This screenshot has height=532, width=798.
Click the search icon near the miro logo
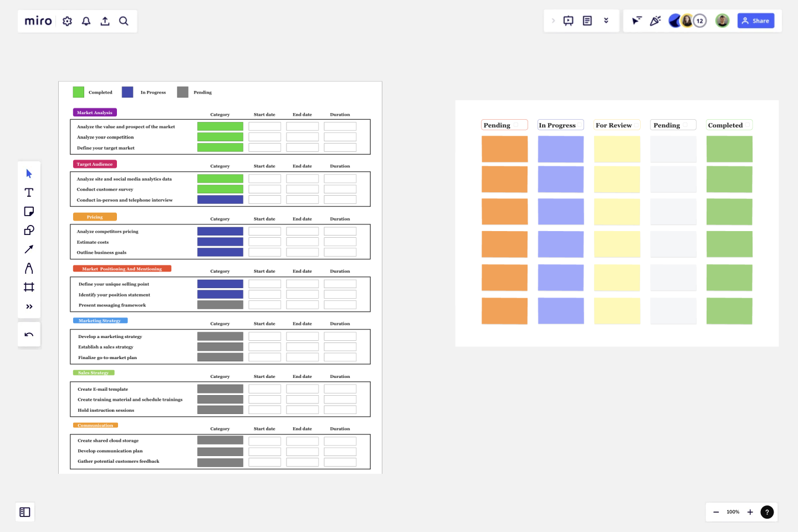click(124, 21)
